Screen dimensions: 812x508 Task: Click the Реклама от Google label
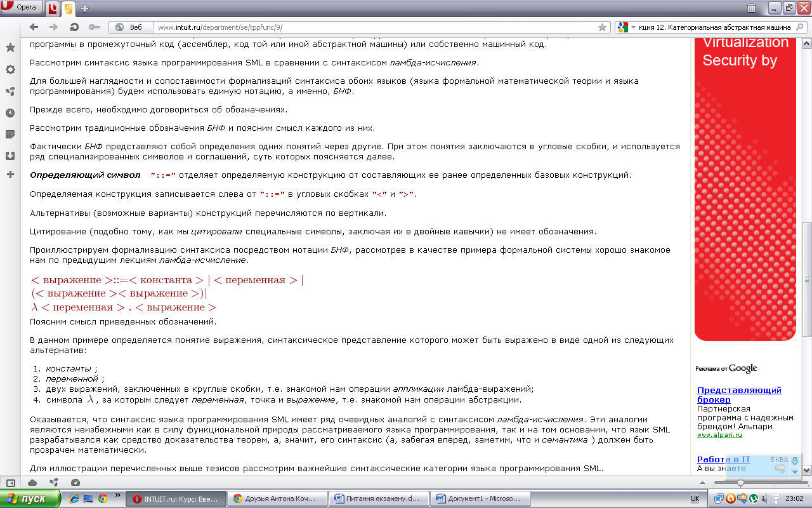click(726, 368)
